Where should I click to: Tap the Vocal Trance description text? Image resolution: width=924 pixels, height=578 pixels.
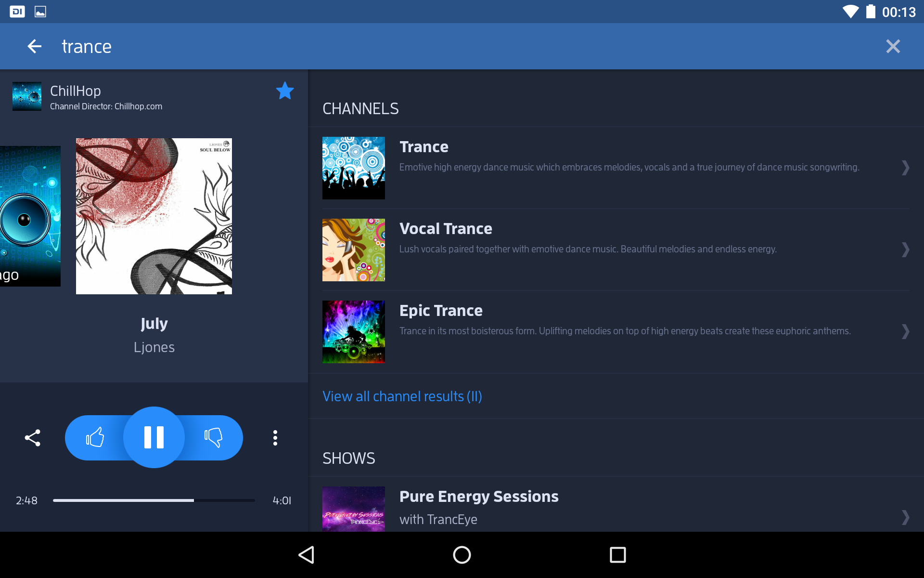coord(588,249)
